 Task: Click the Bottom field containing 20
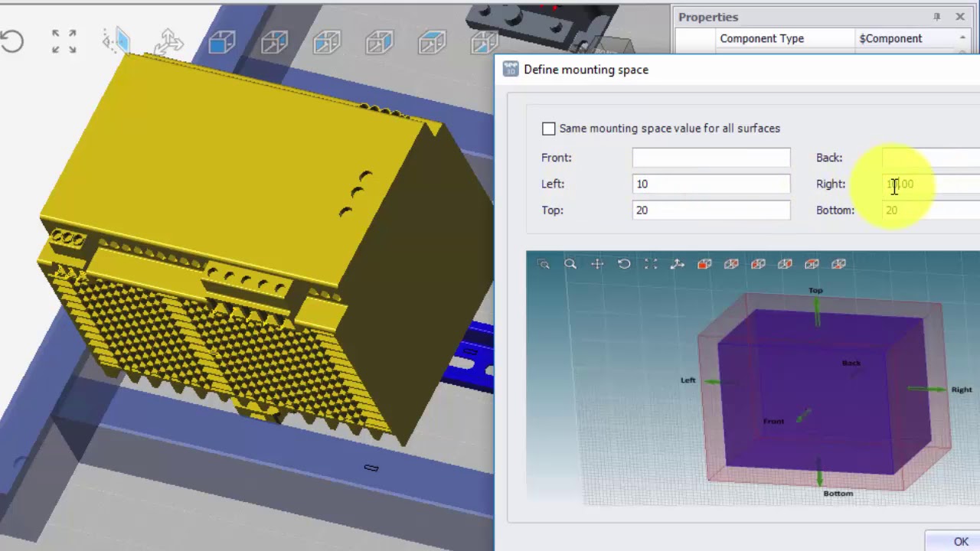(x=931, y=210)
